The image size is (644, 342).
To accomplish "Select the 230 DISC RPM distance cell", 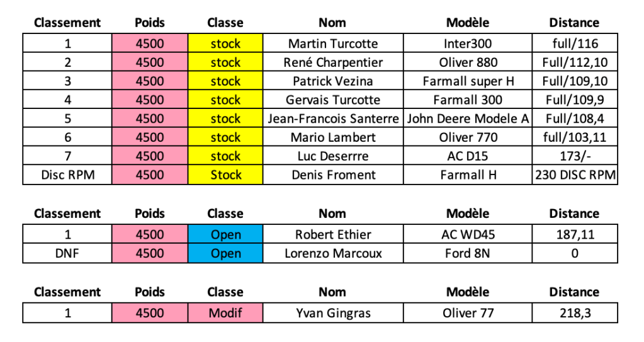I will click(574, 175).
